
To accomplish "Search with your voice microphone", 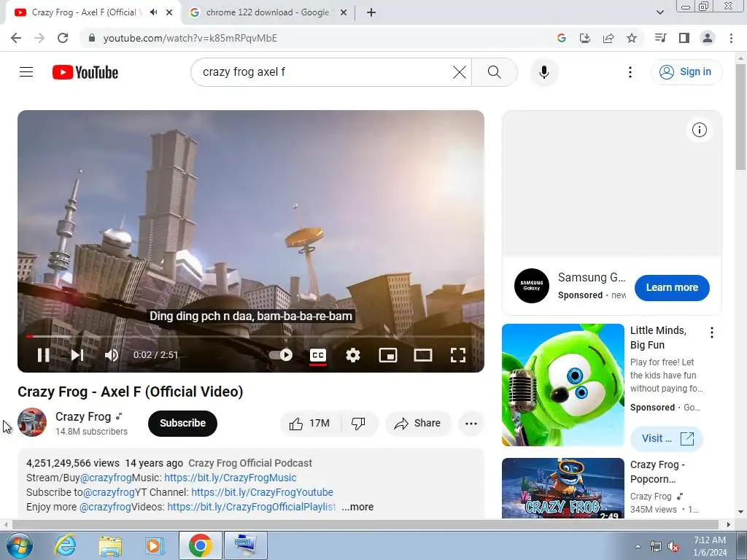I will tap(544, 72).
